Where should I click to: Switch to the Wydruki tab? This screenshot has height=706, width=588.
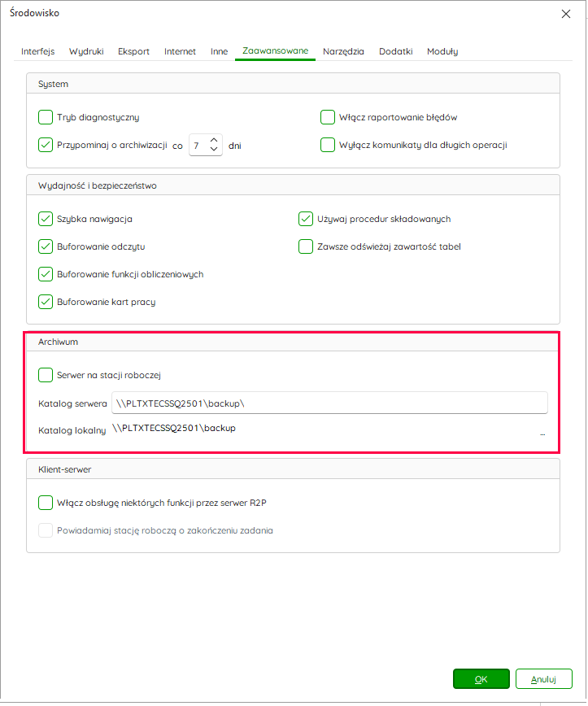(x=86, y=51)
